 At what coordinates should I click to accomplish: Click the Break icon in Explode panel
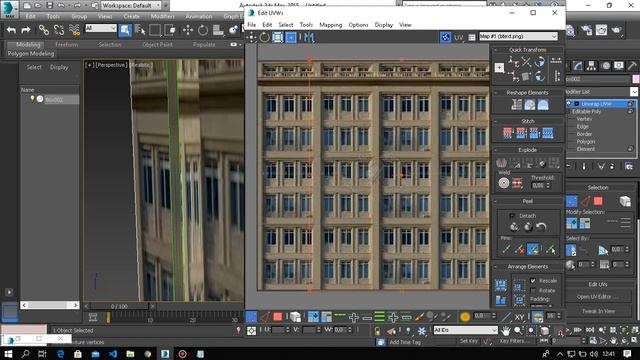502,163
